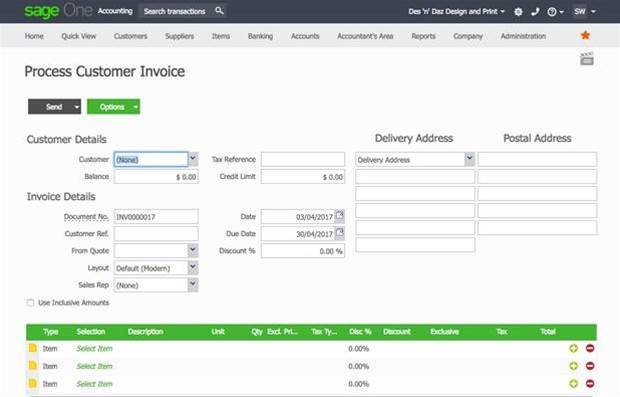
Task: Open the Date calendar picker icon
Action: pyautogui.click(x=340, y=216)
